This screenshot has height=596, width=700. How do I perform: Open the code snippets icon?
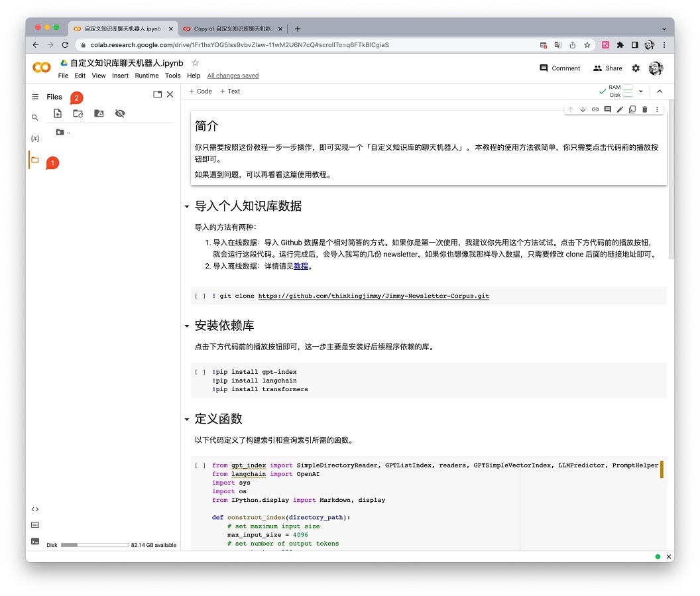35,509
